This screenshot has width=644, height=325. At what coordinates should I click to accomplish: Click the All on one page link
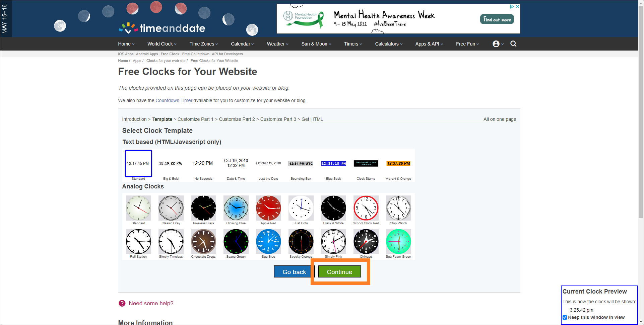pos(499,119)
